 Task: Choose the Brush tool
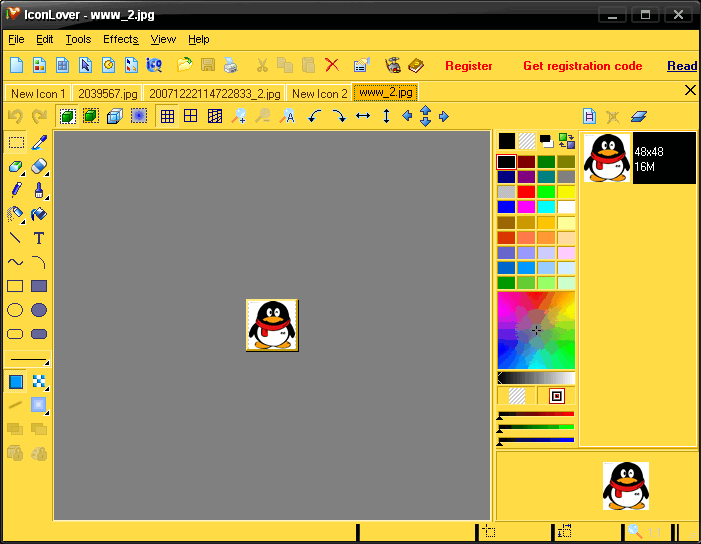39,190
